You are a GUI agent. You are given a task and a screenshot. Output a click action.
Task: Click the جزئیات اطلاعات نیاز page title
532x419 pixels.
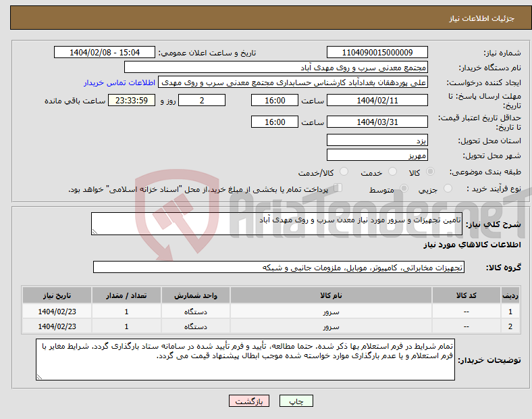coord(482,18)
